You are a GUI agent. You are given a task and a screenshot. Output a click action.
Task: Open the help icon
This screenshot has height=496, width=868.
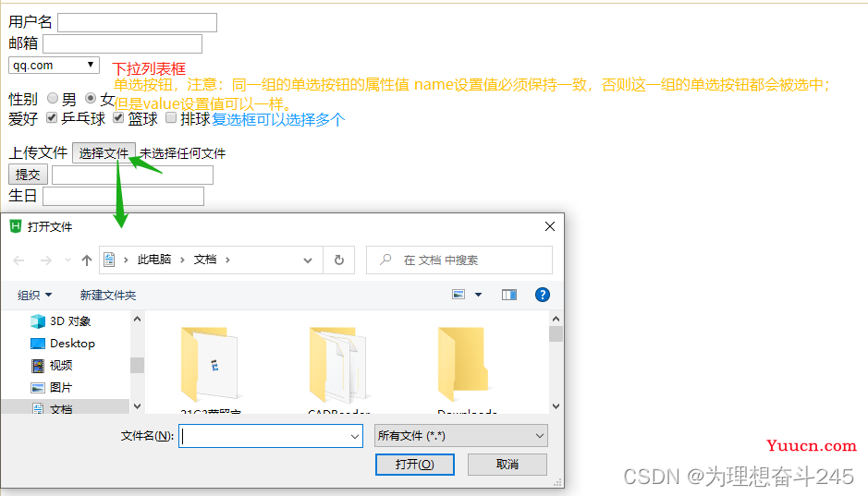pos(543,295)
